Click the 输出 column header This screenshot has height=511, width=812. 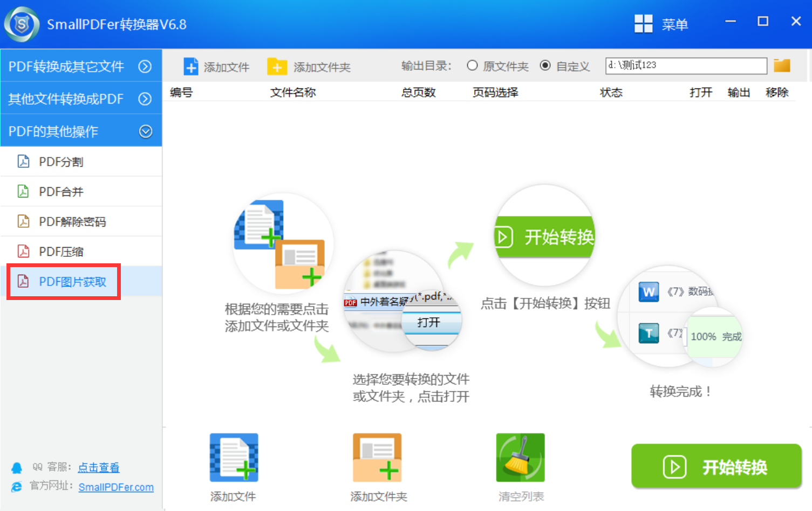point(739,92)
